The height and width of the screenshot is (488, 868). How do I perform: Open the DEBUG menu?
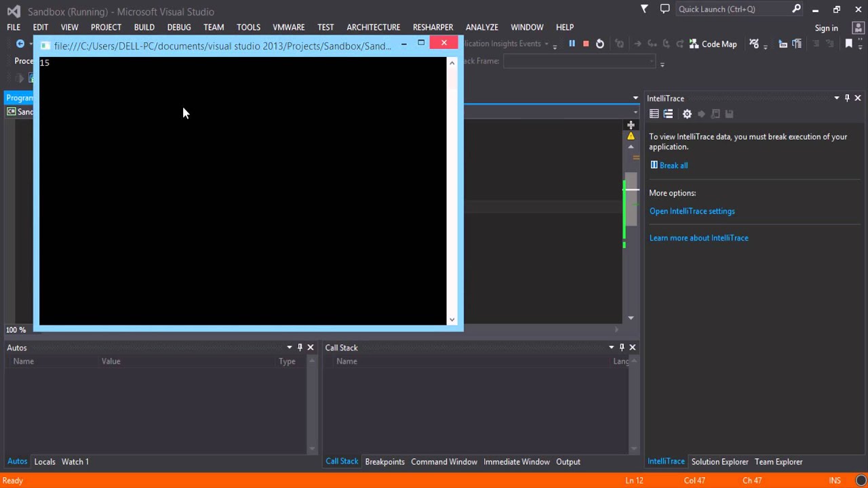coord(179,27)
